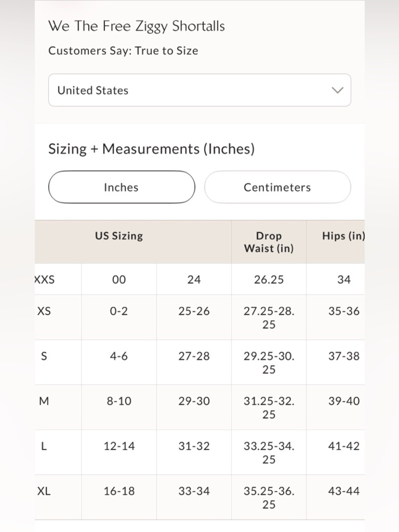Screen dimensions: 399x532
Task: Click the 26.25 drop waist cell
Action: 269,279
